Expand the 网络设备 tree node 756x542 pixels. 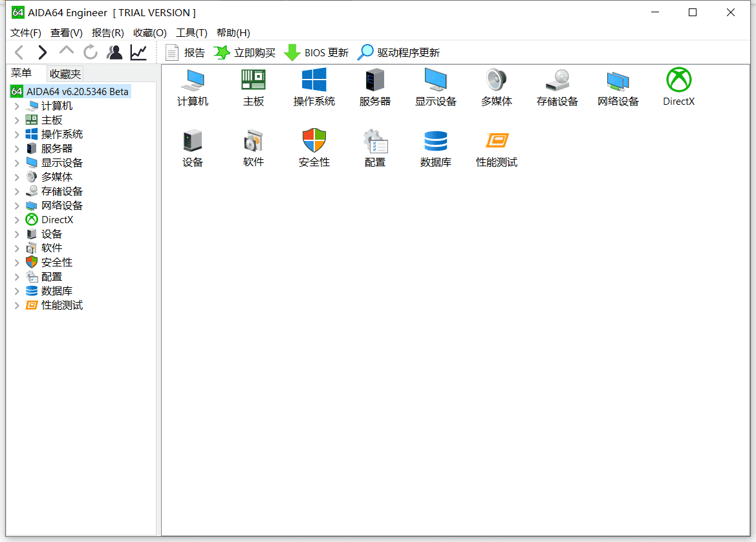(x=17, y=206)
